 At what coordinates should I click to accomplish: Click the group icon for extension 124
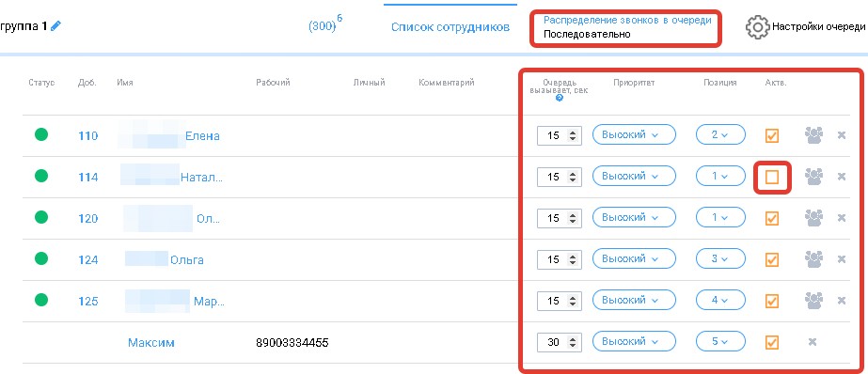(813, 259)
